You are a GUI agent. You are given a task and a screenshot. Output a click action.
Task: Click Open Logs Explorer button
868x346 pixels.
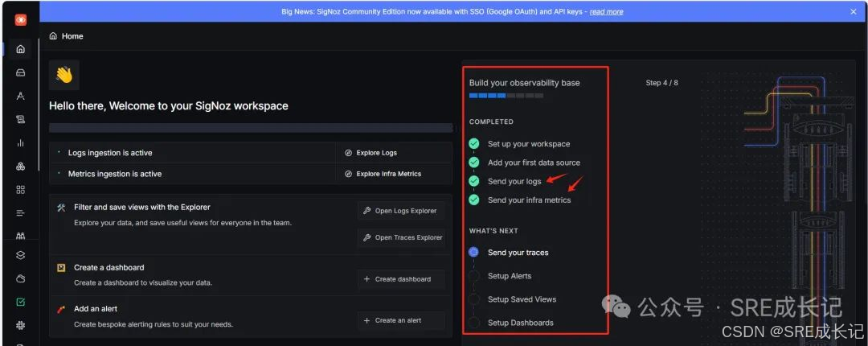tap(401, 211)
